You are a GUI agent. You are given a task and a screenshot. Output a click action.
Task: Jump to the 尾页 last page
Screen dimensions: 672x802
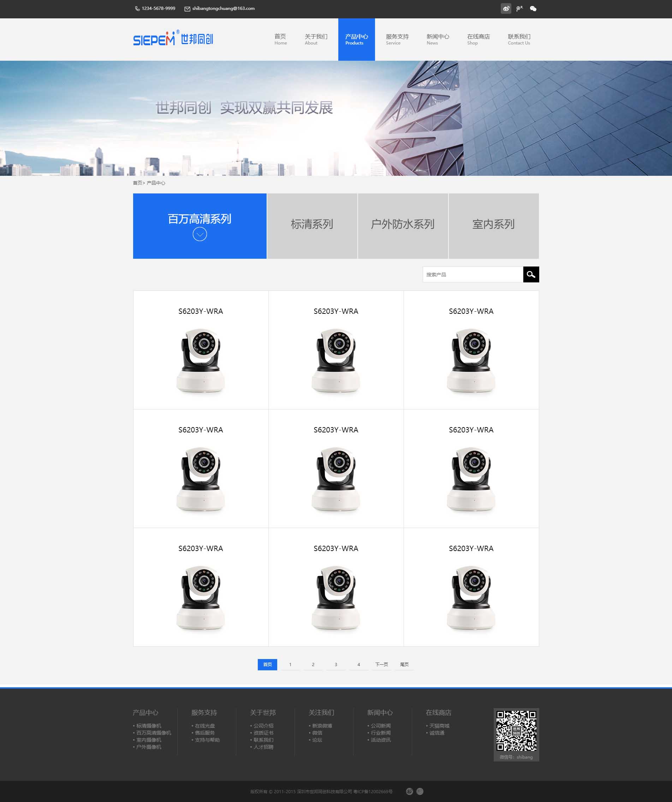coord(404,665)
